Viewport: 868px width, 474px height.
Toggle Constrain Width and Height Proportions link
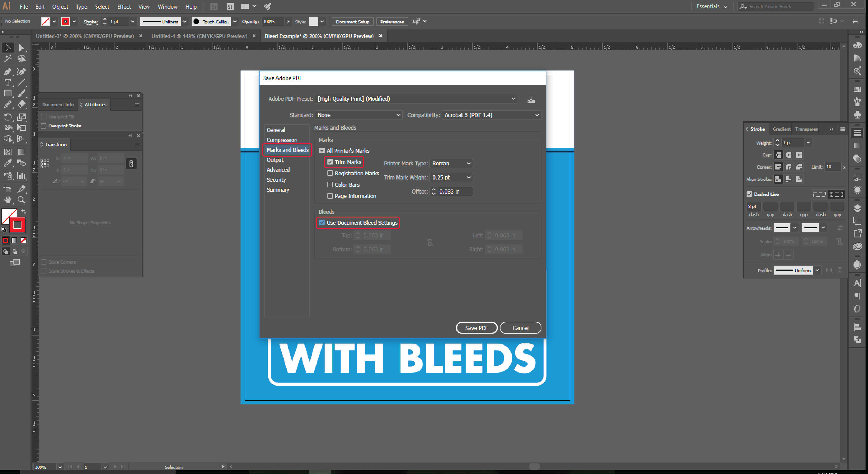[x=131, y=164]
